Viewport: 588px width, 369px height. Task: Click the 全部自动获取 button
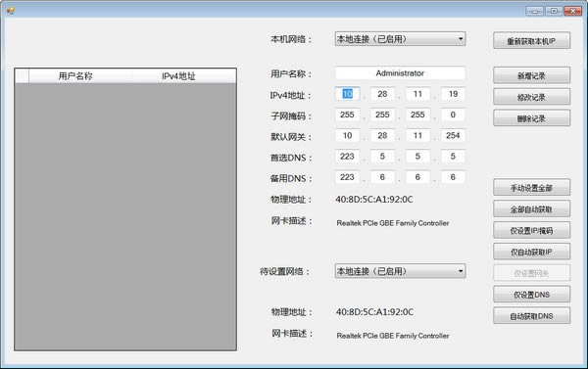pyautogui.click(x=532, y=209)
